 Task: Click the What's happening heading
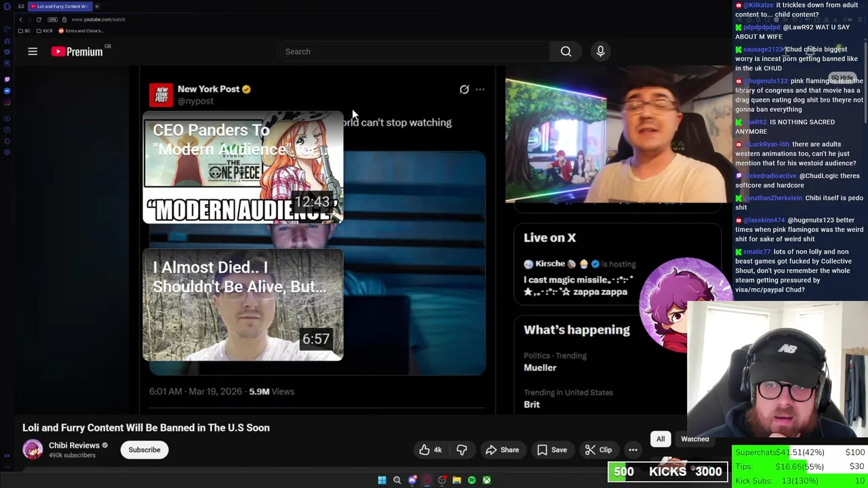(576, 329)
